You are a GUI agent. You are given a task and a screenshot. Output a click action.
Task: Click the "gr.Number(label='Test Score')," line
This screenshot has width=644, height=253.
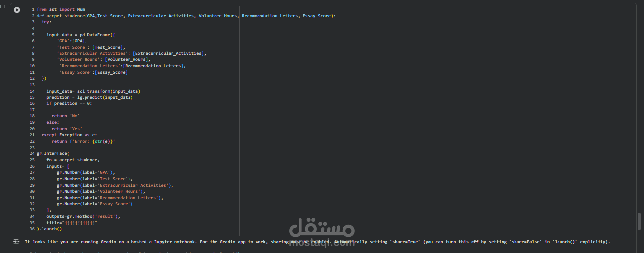95,179
